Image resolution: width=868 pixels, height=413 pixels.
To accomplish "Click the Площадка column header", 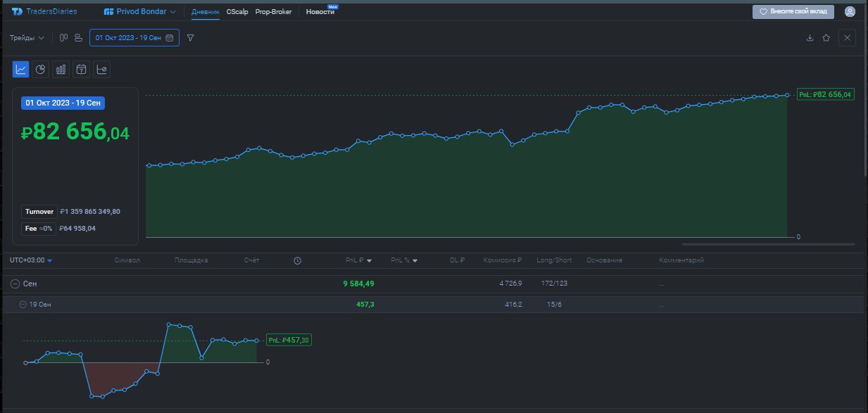I will [x=191, y=260].
